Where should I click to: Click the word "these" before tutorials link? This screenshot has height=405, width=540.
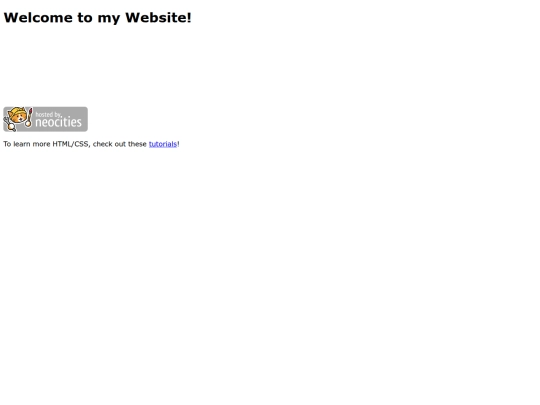137,144
